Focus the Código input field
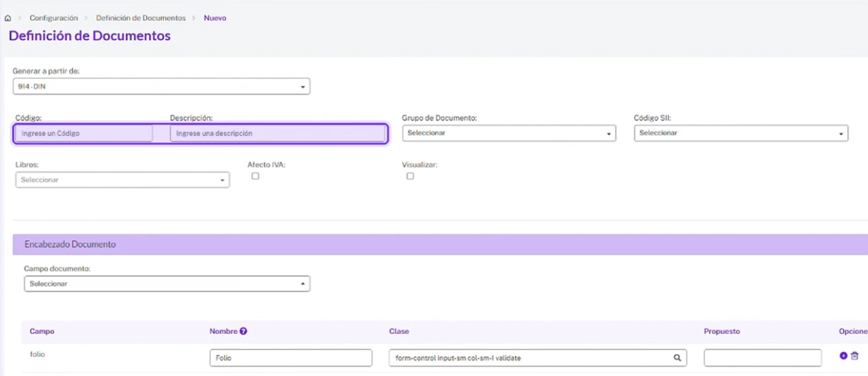 click(83, 133)
